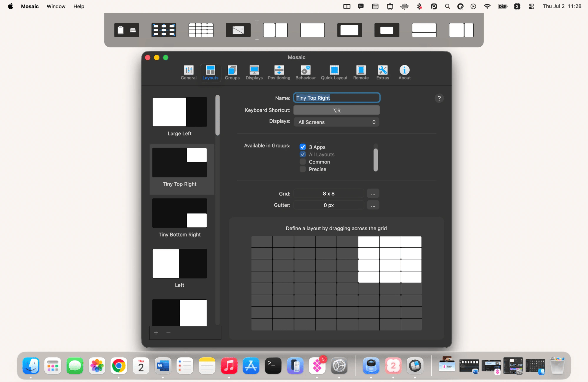
Task: Open the Displays All Screens dropdown
Action: click(x=336, y=122)
